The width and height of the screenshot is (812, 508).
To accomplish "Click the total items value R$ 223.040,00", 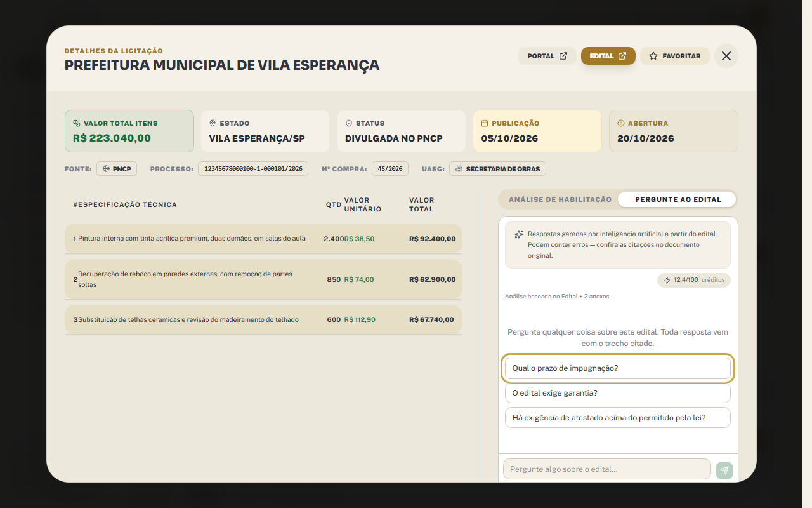I will pos(112,138).
